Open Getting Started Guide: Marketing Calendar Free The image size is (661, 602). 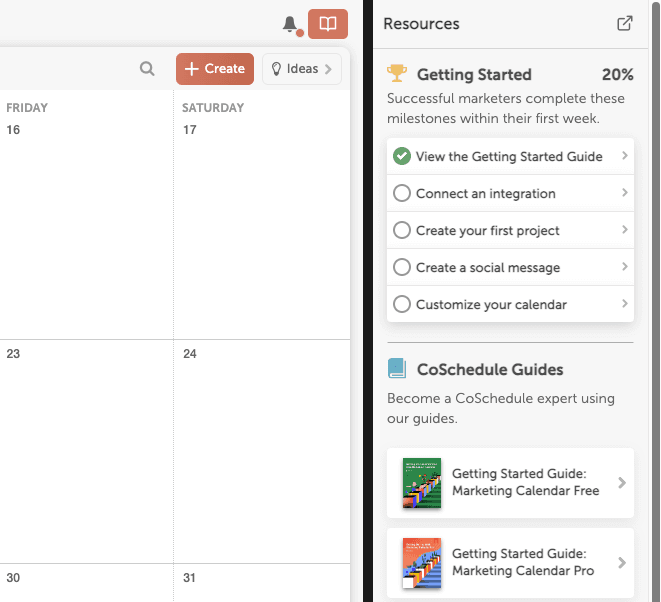510,483
